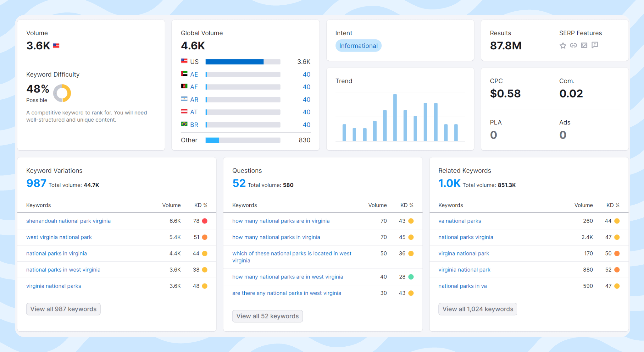The image size is (644, 352).
Task: Click the 52 Questions count
Action: 239,183
